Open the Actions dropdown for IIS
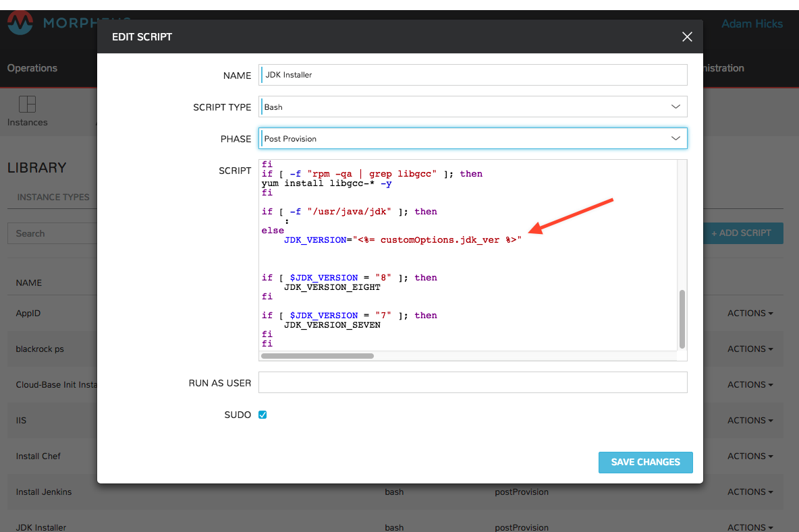The image size is (799, 532). pos(750,420)
